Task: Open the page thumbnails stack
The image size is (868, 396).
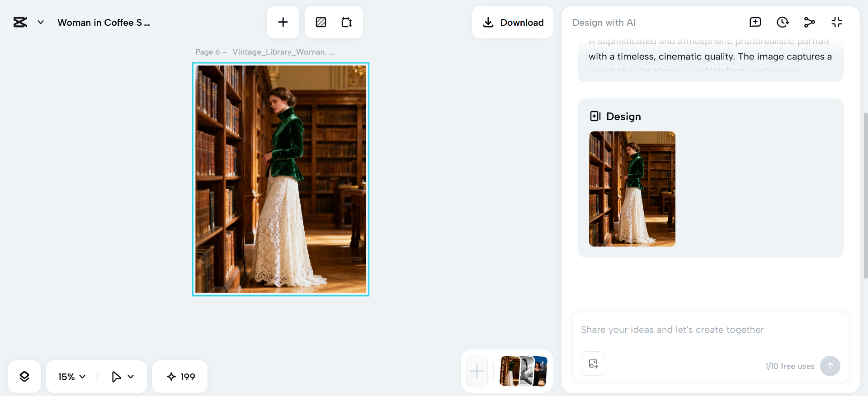Action: [523, 371]
